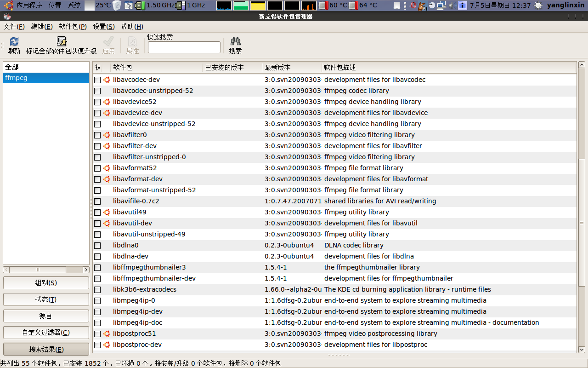Click Ubuntu logo beside libavutil49
This screenshot has height=368, width=588.
(107, 212)
